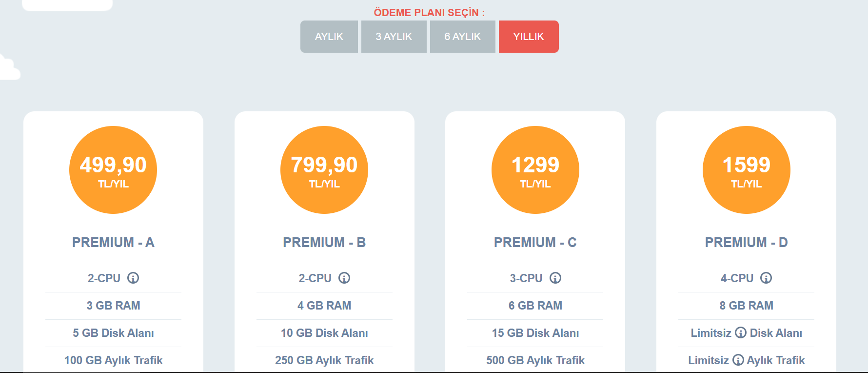
Task: Click the 499,90 TL/YIL price circle
Action: (113, 170)
